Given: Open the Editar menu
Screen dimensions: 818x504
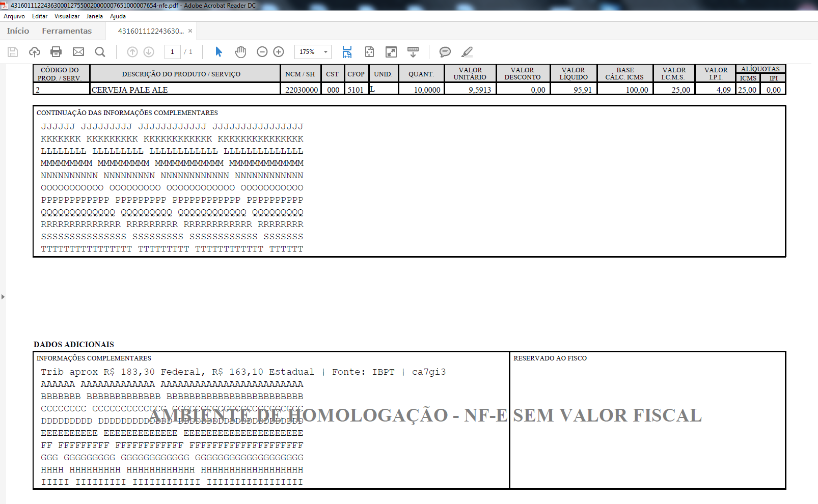Looking at the screenshot, I should (x=40, y=16).
